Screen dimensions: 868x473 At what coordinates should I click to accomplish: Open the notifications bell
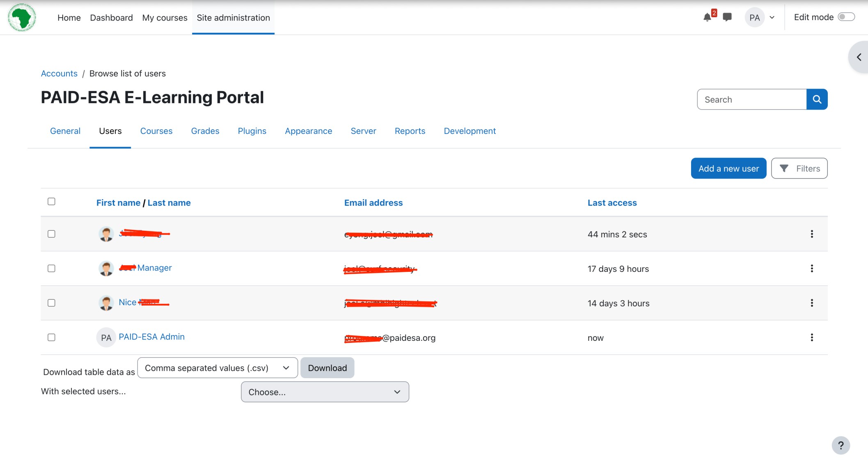(x=707, y=17)
